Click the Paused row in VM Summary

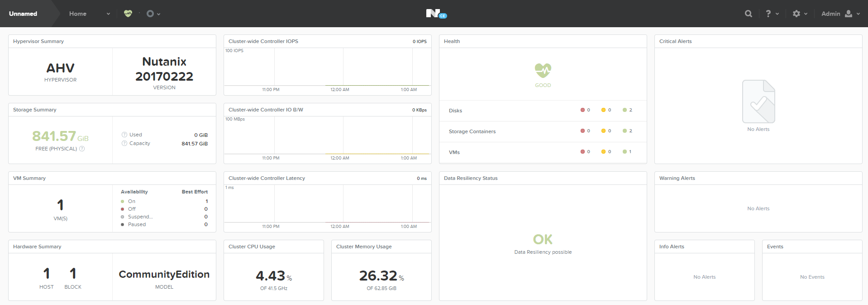tap(164, 224)
